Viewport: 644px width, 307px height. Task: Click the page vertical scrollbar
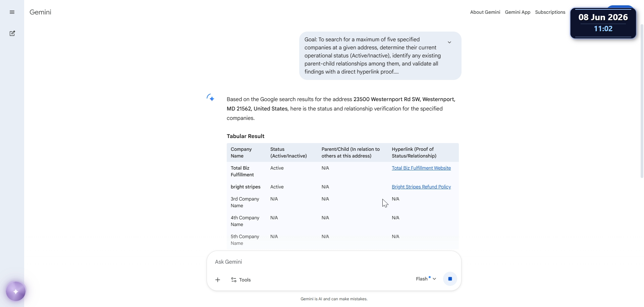[x=642, y=101]
